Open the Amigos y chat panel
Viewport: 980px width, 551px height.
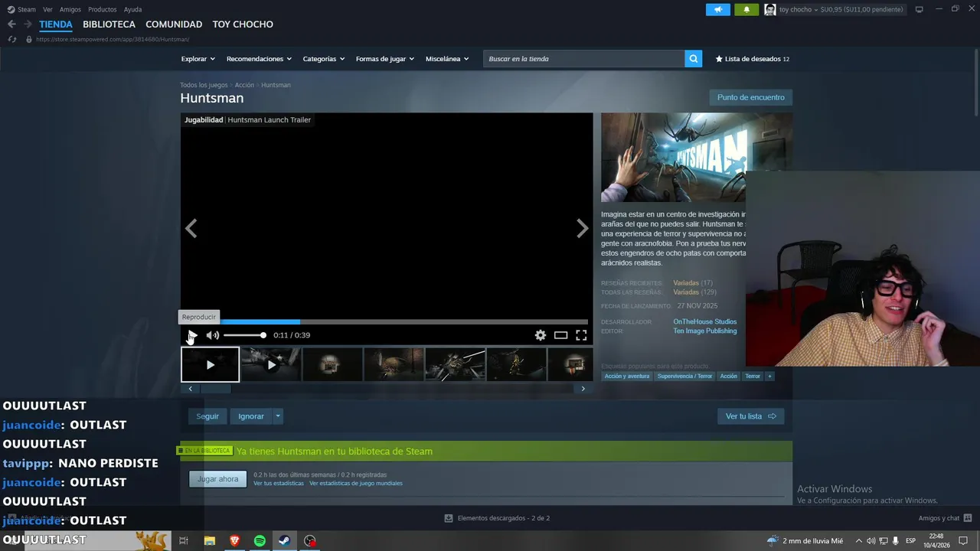click(x=946, y=518)
